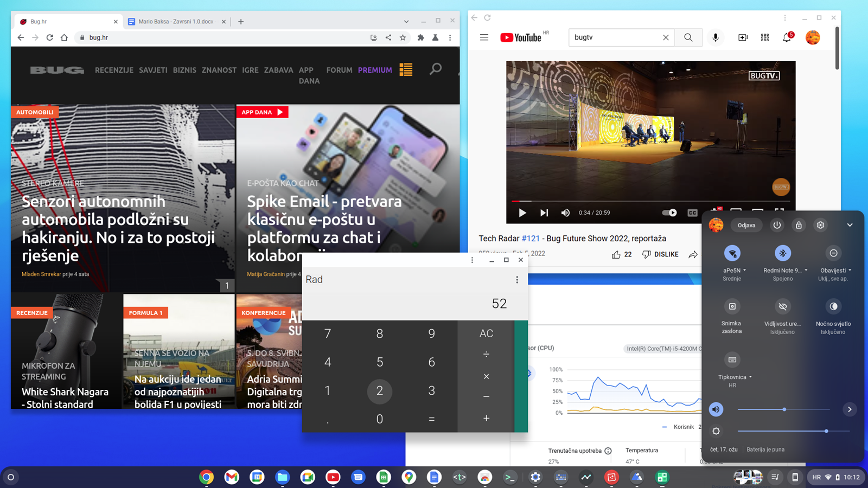Open the Senzori autonomnih automobila article

(118, 228)
